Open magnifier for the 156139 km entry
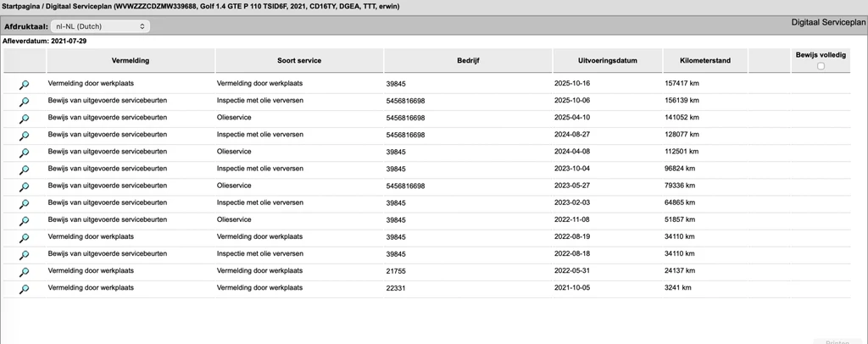Screen dimensions: 868x344 pos(25,102)
